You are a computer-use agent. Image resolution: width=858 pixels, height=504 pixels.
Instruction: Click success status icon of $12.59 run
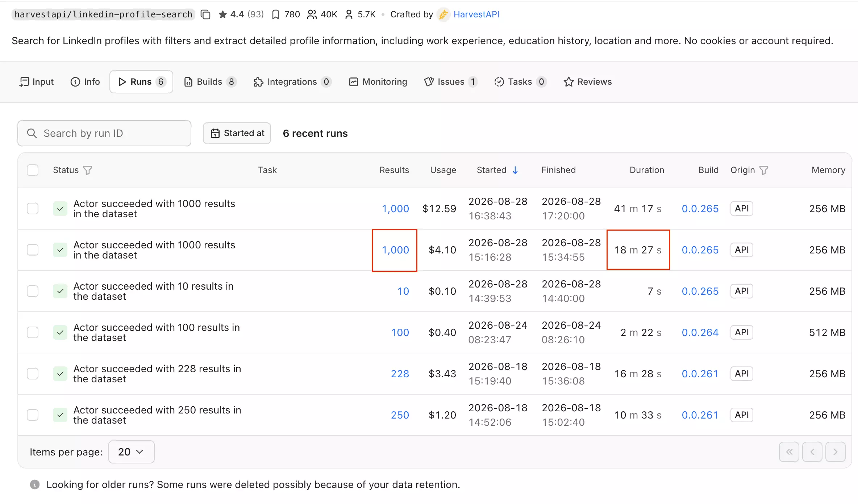pyautogui.click(x=60, y=209)
